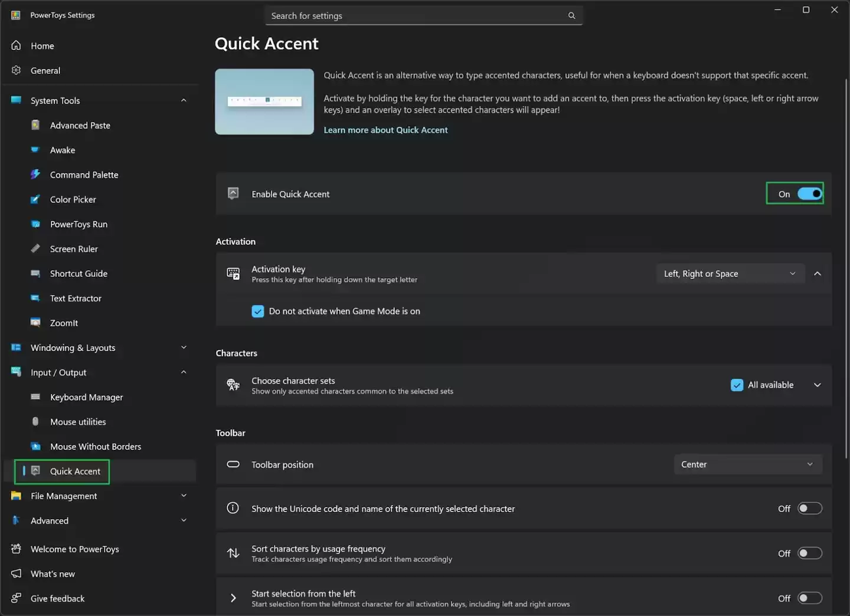Collapse the System Tools section

(183, 100)
